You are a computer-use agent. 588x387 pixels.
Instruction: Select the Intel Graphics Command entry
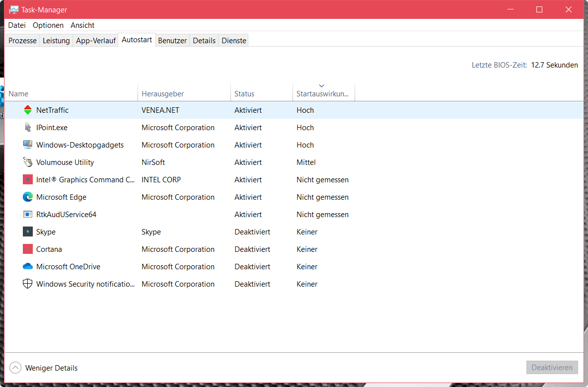coord(85,180)
